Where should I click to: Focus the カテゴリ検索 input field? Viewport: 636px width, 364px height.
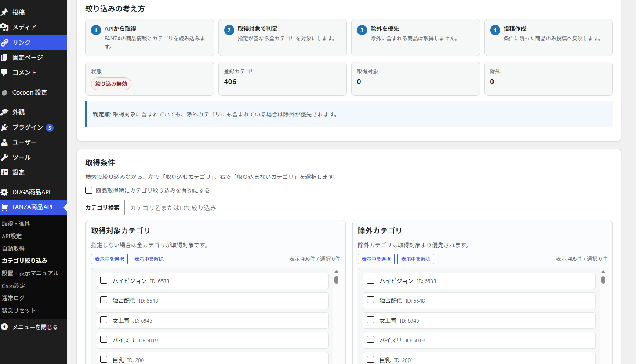click(190, 207)
